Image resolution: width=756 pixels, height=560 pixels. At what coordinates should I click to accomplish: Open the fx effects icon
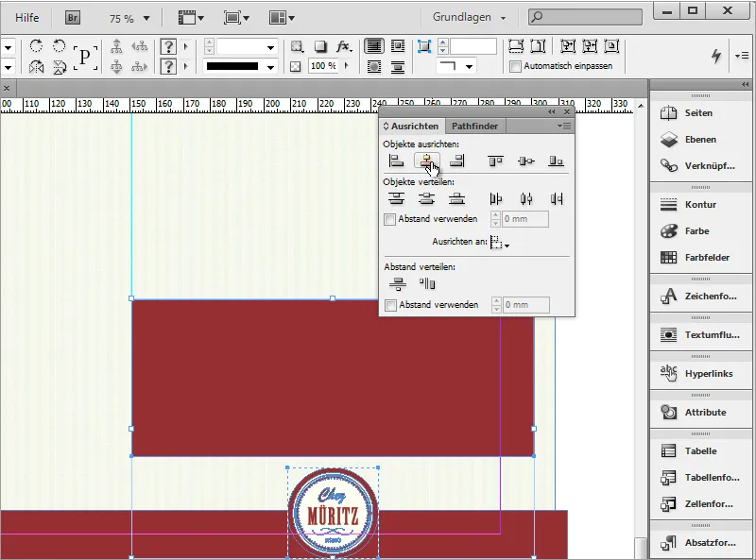343,46
